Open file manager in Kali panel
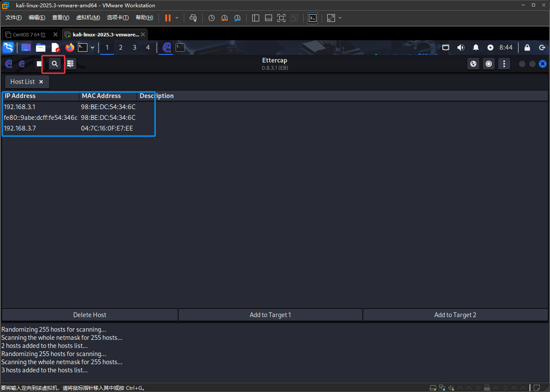550x392 pixels. [41, 48]
